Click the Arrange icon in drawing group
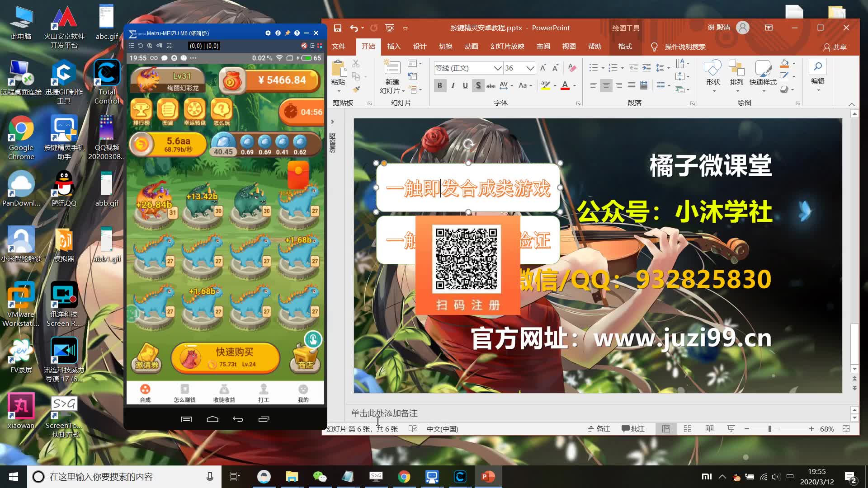 (736, 68)
